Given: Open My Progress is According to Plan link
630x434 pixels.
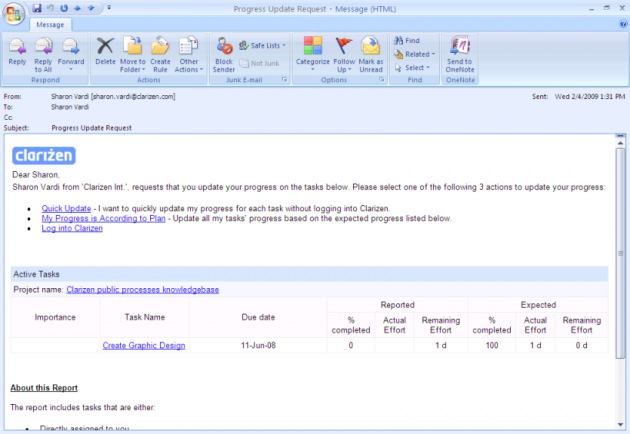Looking at the screenshot, I should coord(103,218).
